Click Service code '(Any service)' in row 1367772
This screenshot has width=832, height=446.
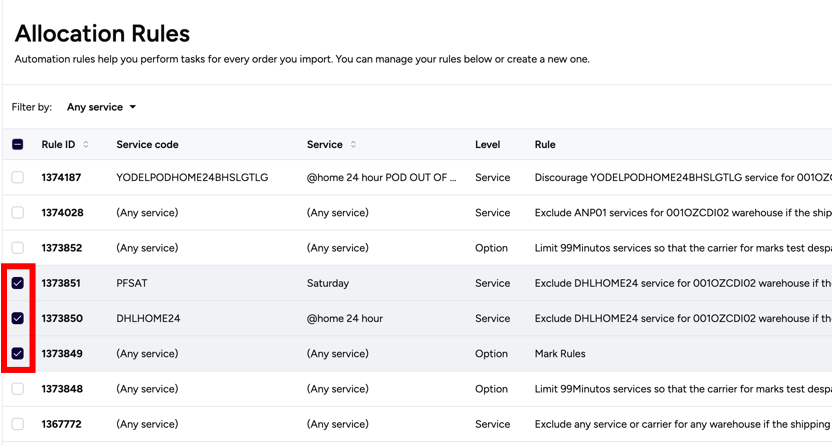pyautogui.click(x=147, y=424)
